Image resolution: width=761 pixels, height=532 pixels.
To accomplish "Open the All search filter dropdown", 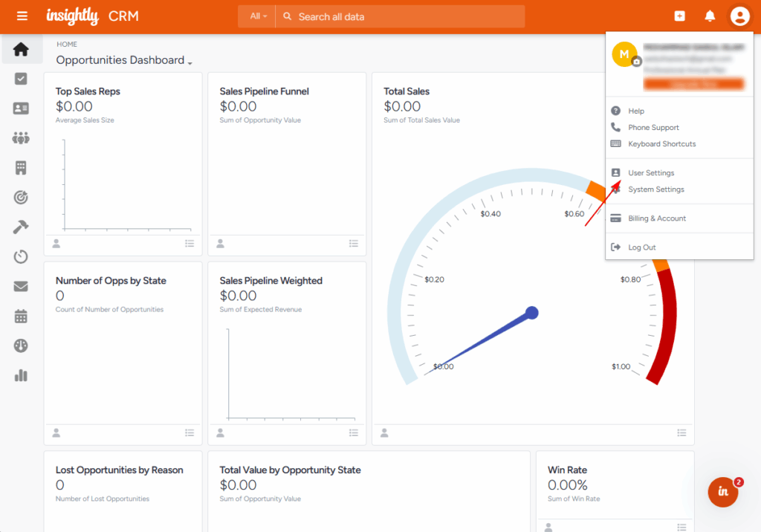I will pos(259,16).
